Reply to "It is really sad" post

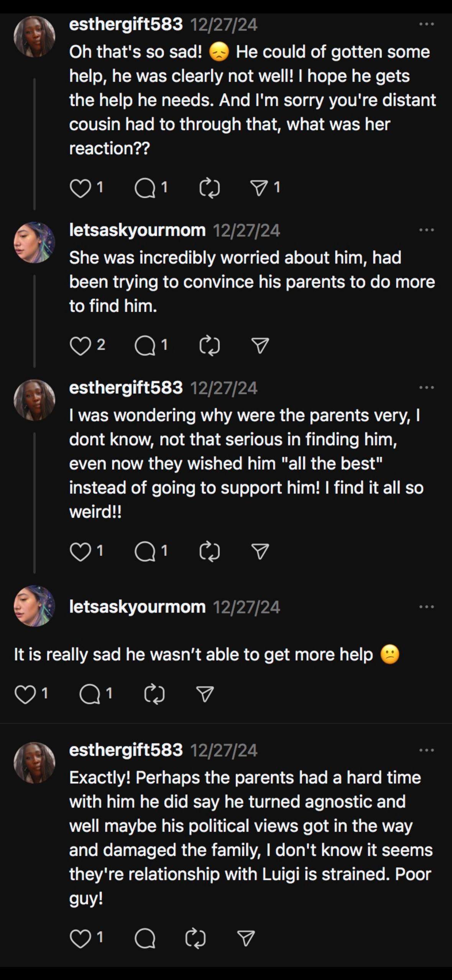pos(90,694)
